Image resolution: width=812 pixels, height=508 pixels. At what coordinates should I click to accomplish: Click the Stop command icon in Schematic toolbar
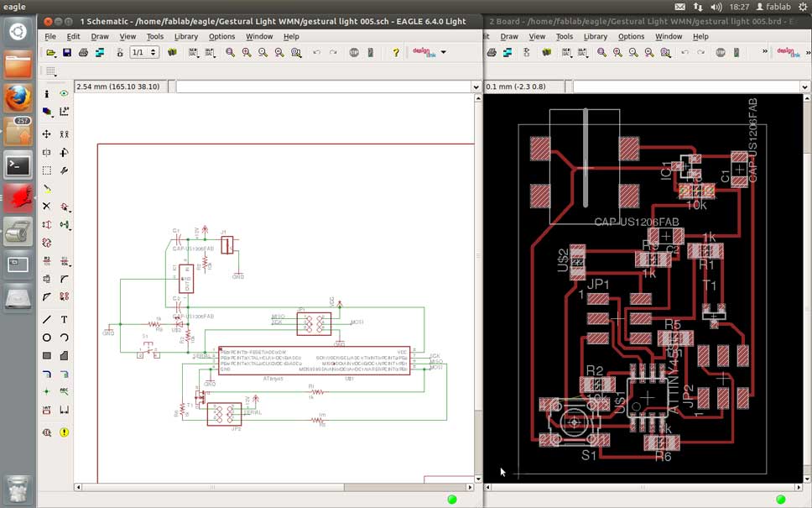click(x=354, y=52)
